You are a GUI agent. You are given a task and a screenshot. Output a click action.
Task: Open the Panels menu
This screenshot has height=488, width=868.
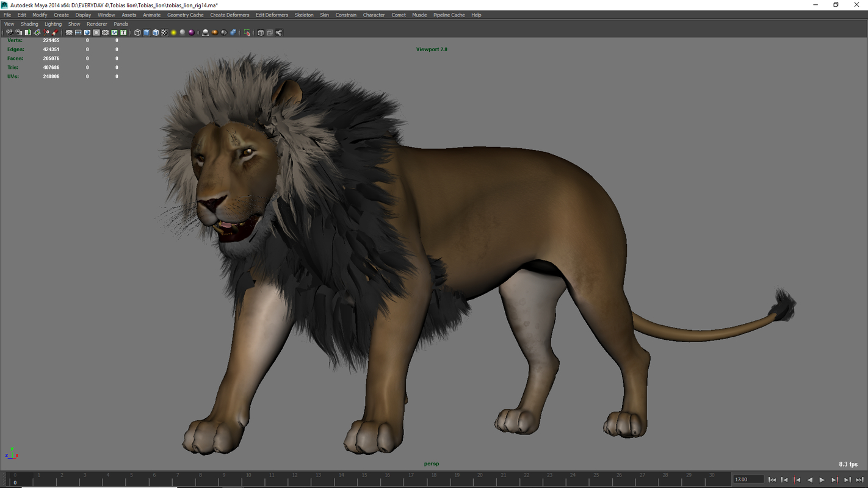121,24
